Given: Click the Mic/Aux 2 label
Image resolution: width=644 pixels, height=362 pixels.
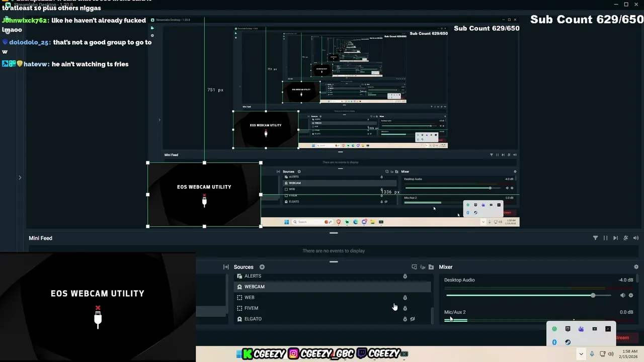Looking at the screenshot, I should click(x=455, y=312).
